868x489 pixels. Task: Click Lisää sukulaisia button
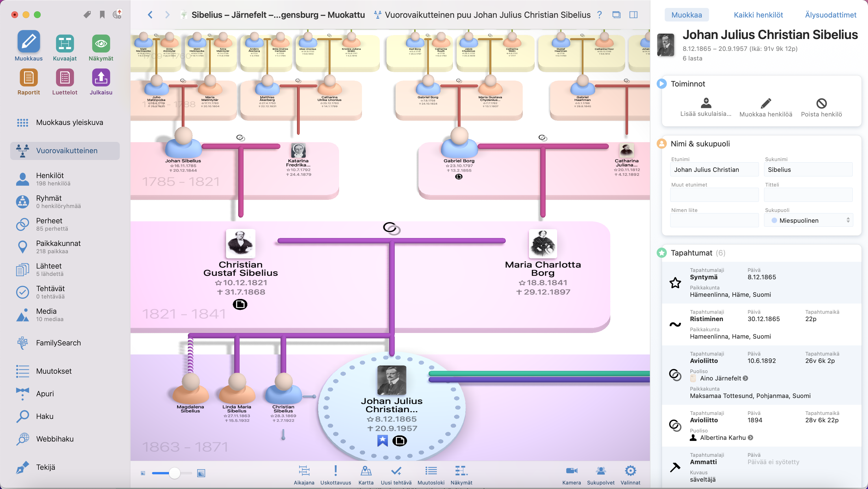(706, 107)
